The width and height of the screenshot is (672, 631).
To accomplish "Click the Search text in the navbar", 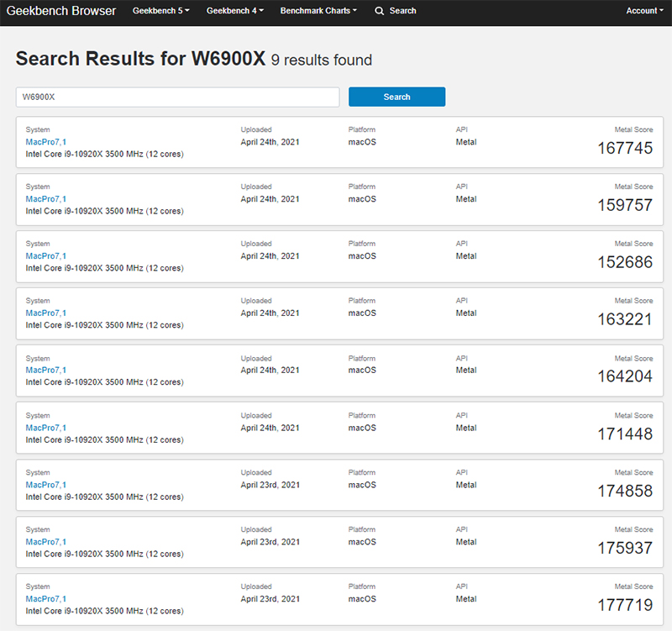I will [402, 11].
